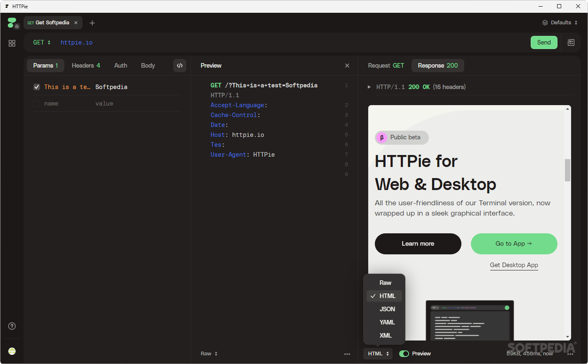
Task: Click the app screenshot thumbnail in preview
Action: coord(470,320)
